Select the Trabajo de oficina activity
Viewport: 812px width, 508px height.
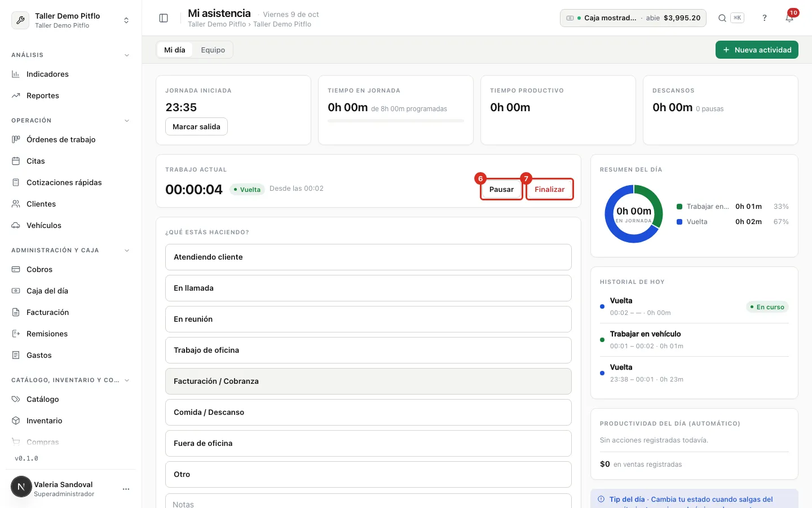pos(368,350)
